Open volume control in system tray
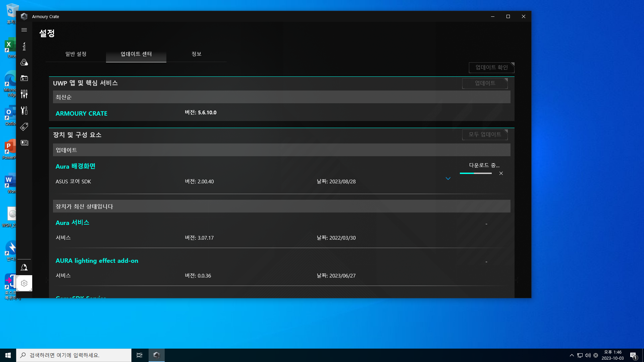The width and height of the screenshot is (644, 362). point(588,355)
